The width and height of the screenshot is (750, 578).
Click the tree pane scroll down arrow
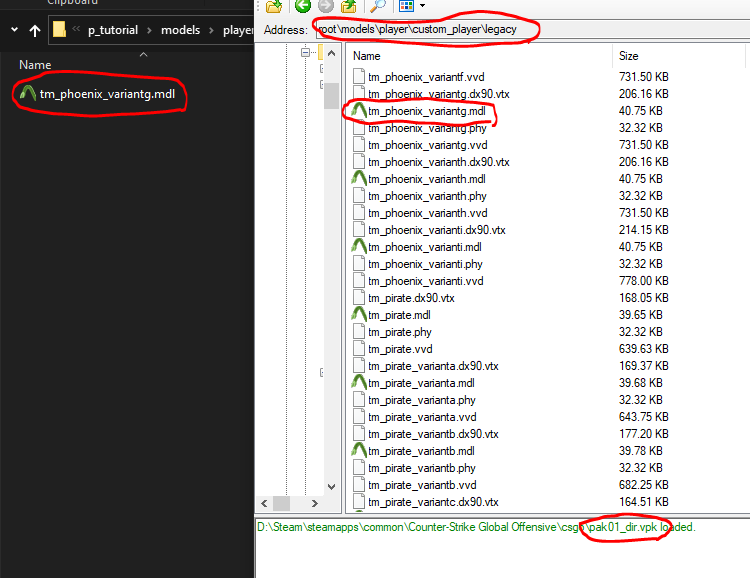click(x=331, y=486)
